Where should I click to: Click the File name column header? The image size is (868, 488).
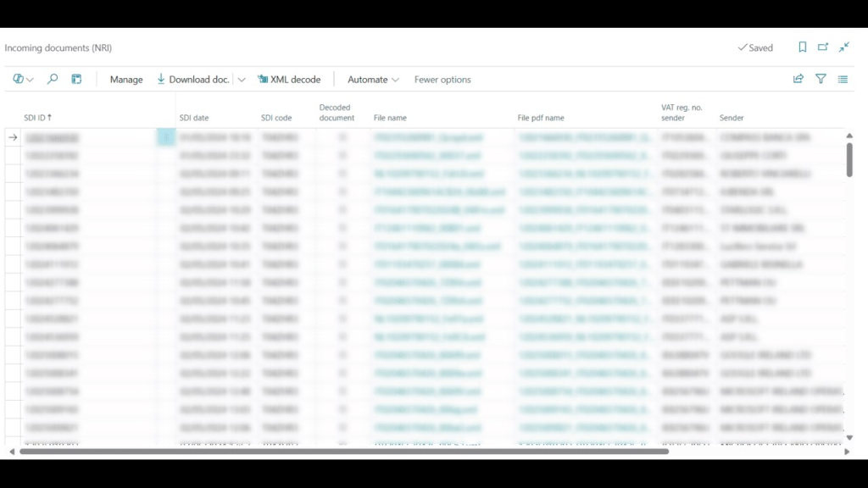(x=391, y=118)
